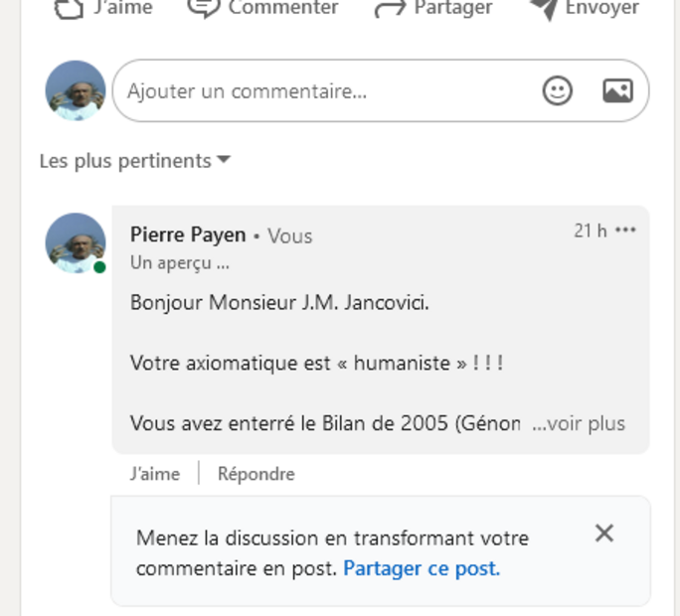680x616 pixels.
Task: Click the Partager arrow icon
Action: pos(389,8)
